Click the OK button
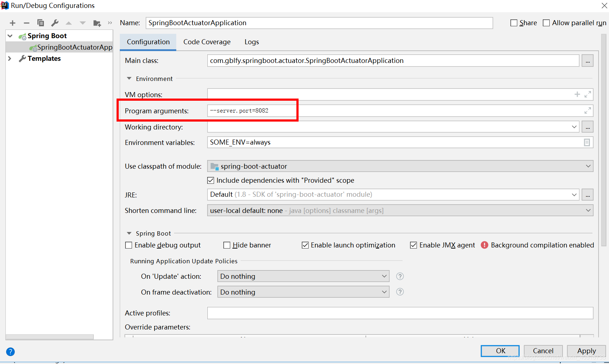 pyautogui.click(x=500, y=351)
